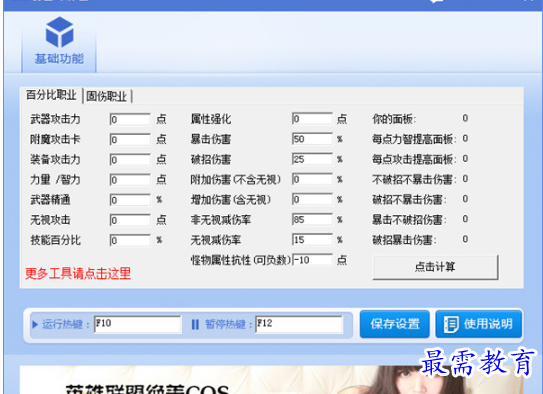Focus the 无视攻击 input field
543x394 pixels.
[x=130, y=220]
